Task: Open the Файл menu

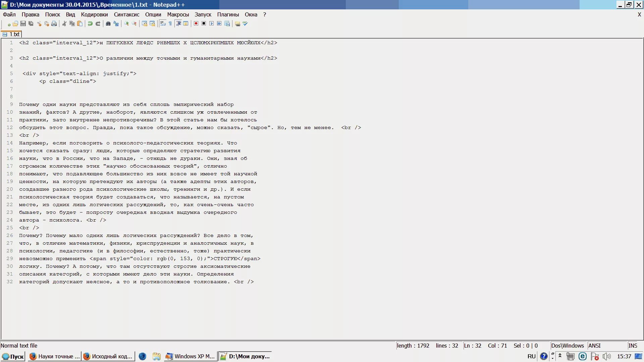Action: tap(9, 14)
